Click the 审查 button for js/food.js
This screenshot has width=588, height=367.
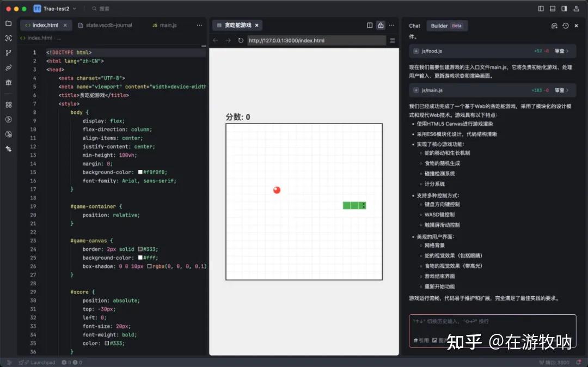pyautogui.click(x=559, y=50)
